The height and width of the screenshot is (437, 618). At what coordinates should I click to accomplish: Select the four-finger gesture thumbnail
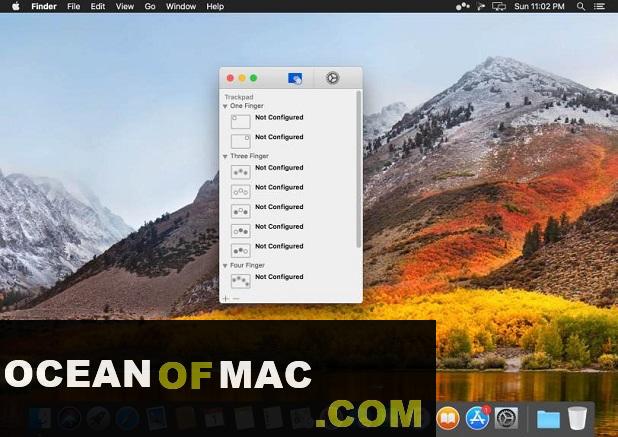[x=240, y=281]
